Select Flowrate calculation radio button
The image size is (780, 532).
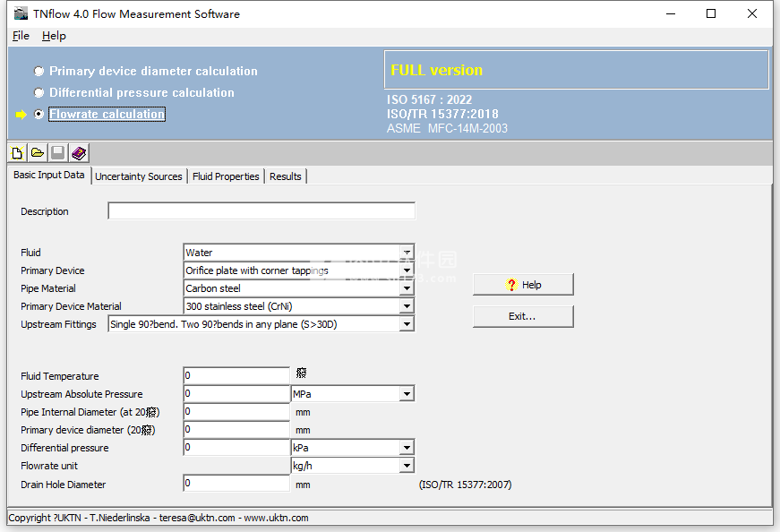(39, 114)
